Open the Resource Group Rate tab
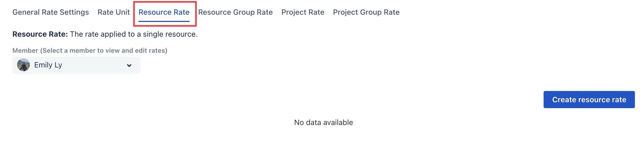This screenshot has width=644, height=167. (235, 12)
